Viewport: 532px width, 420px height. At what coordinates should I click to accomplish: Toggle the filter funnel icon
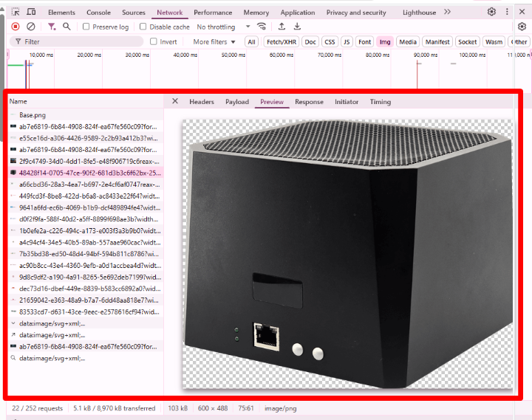(52, 27)
